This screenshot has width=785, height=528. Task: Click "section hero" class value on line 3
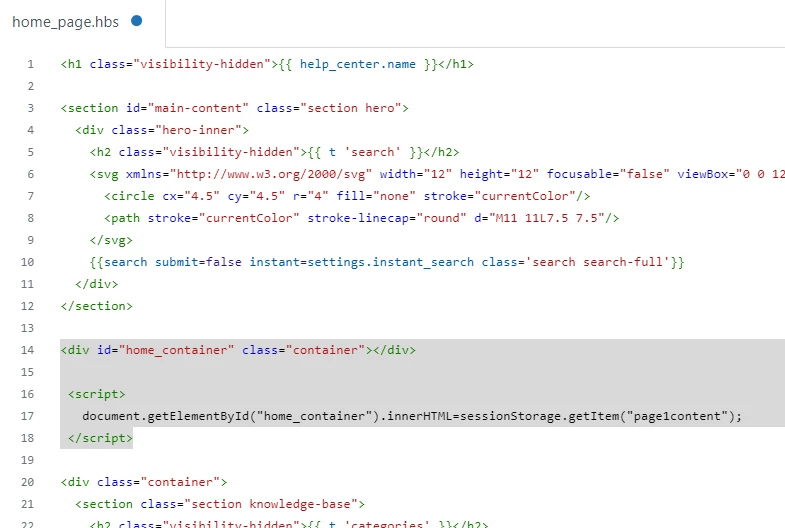[350, 108]
